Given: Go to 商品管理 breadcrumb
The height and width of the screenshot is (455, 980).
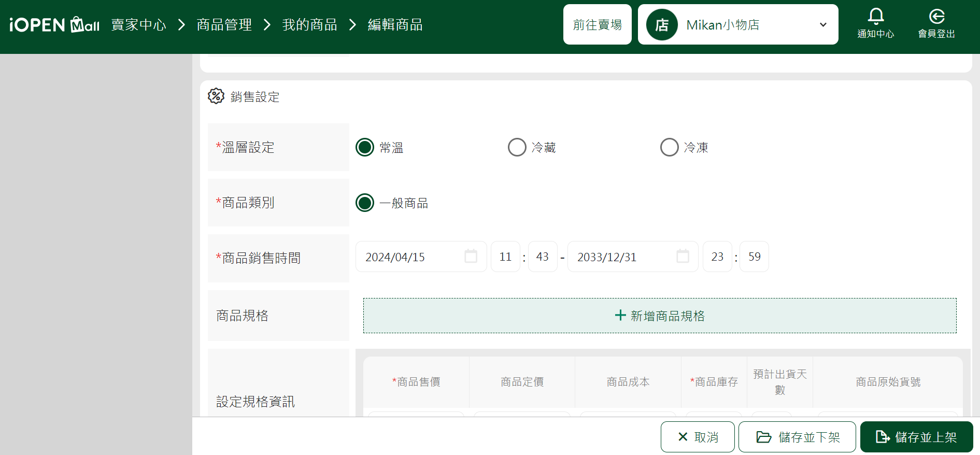Looking at the screenshot, I should [x=224, y=25].
